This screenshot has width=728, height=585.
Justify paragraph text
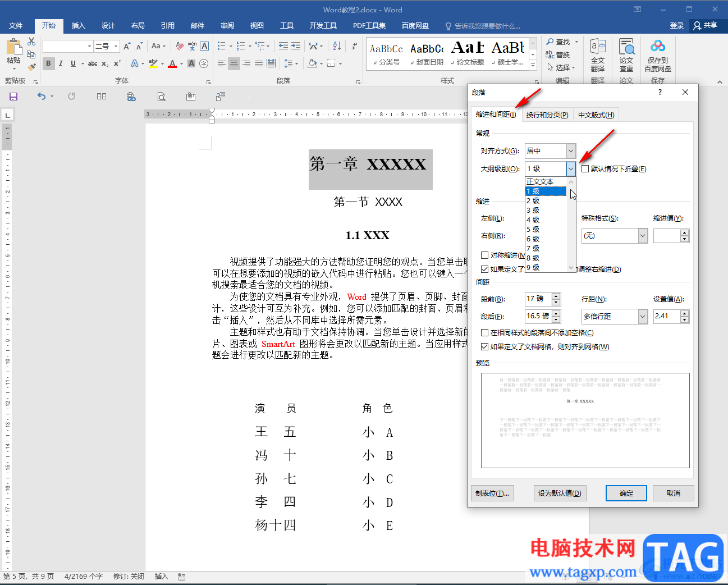(x=259, y=63)
